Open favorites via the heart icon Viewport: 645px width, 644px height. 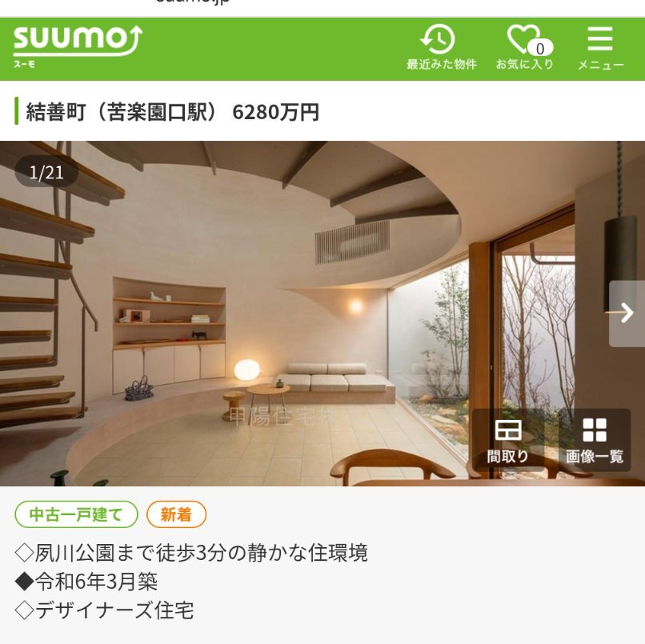click(x=523, y=38)
